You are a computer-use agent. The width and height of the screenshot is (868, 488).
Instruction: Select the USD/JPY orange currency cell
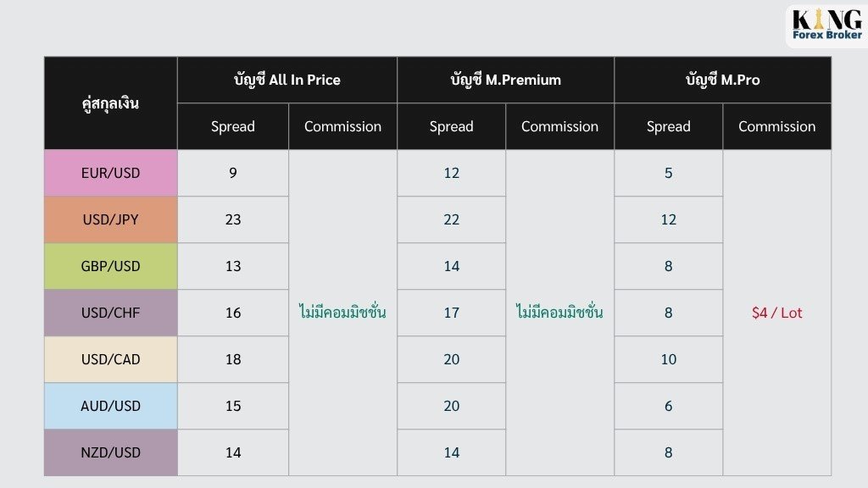point(111,219)
